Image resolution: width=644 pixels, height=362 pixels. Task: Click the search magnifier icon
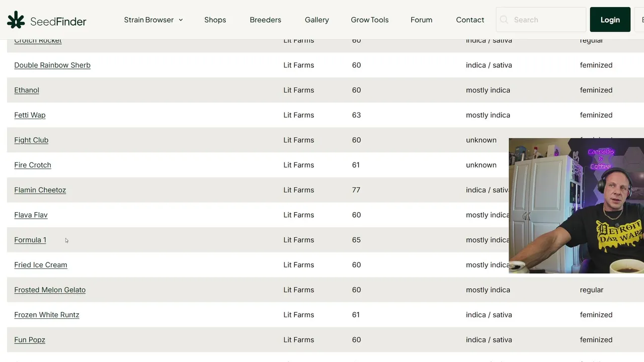(504, 20)
